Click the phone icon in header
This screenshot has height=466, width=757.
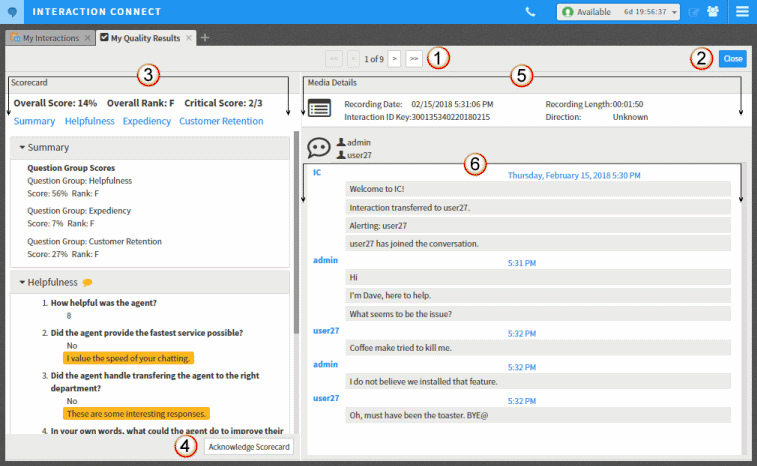[530, 12]
